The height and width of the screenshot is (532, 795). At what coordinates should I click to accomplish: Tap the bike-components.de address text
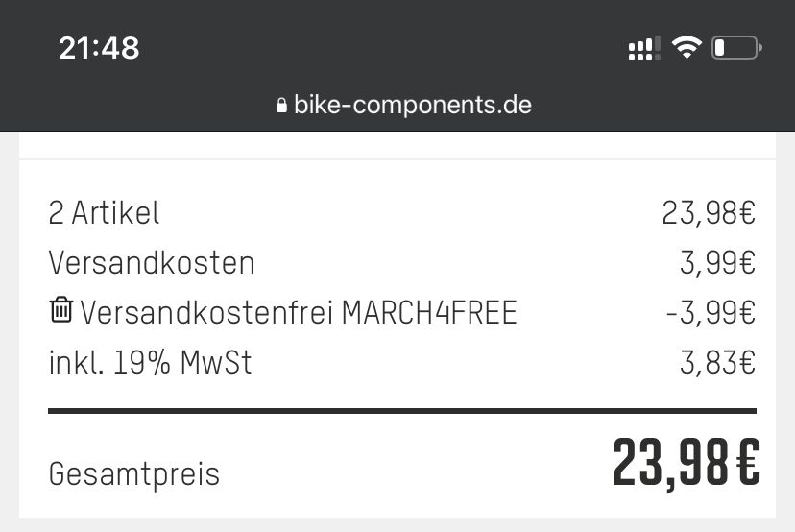pos(413,105)
